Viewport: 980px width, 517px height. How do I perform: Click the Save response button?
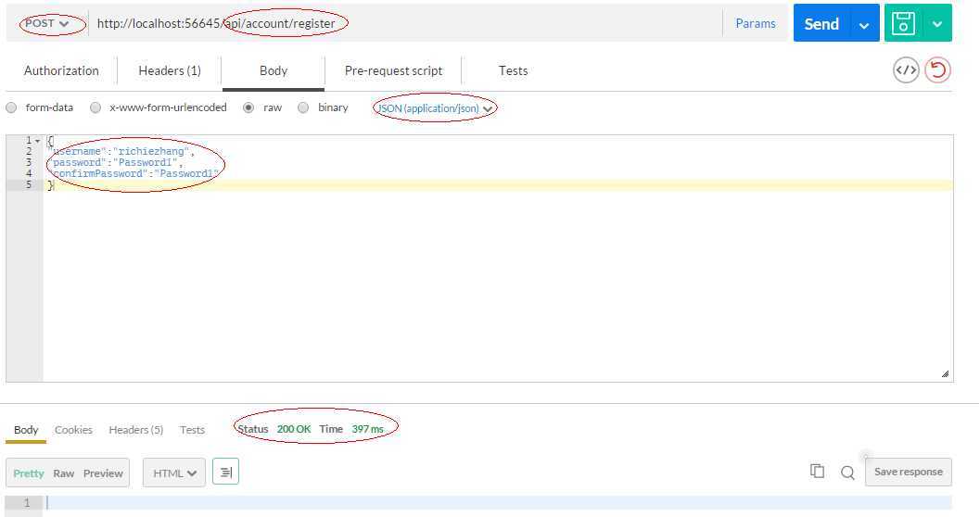pos(908,472)
